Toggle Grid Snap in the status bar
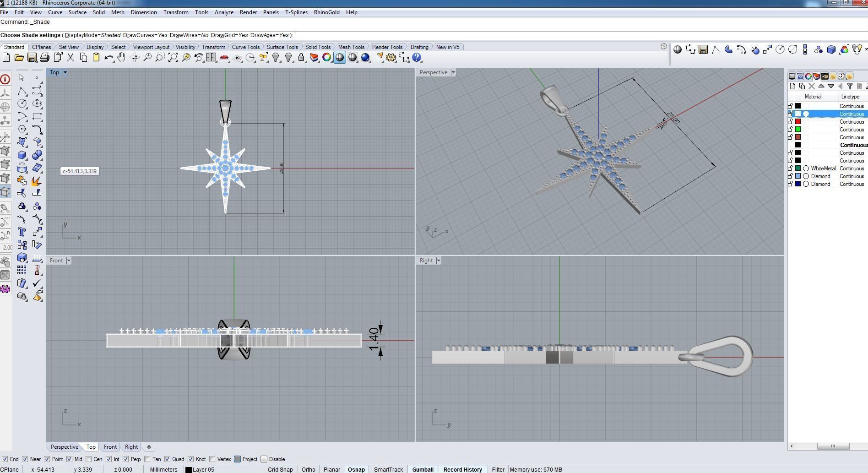The height and width of the screenshot is (473, 868). pyautogui.click(x=280, y=469)
